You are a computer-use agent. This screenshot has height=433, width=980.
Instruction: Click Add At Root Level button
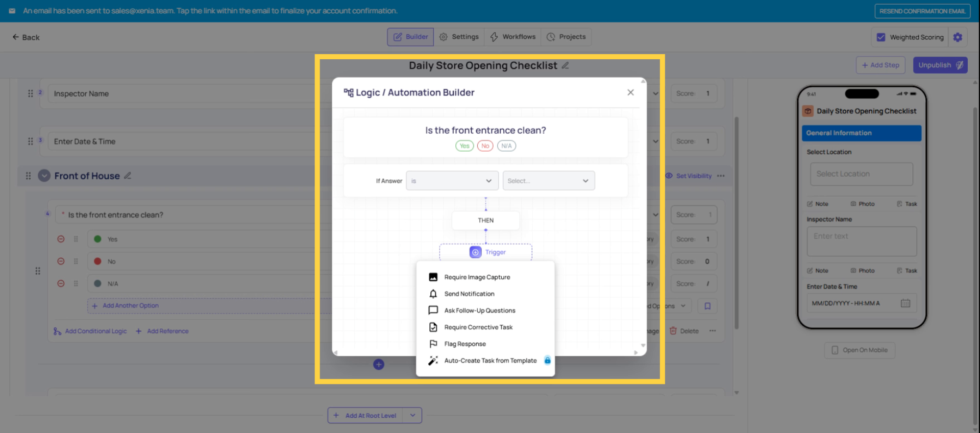click(x=365, y=416)
